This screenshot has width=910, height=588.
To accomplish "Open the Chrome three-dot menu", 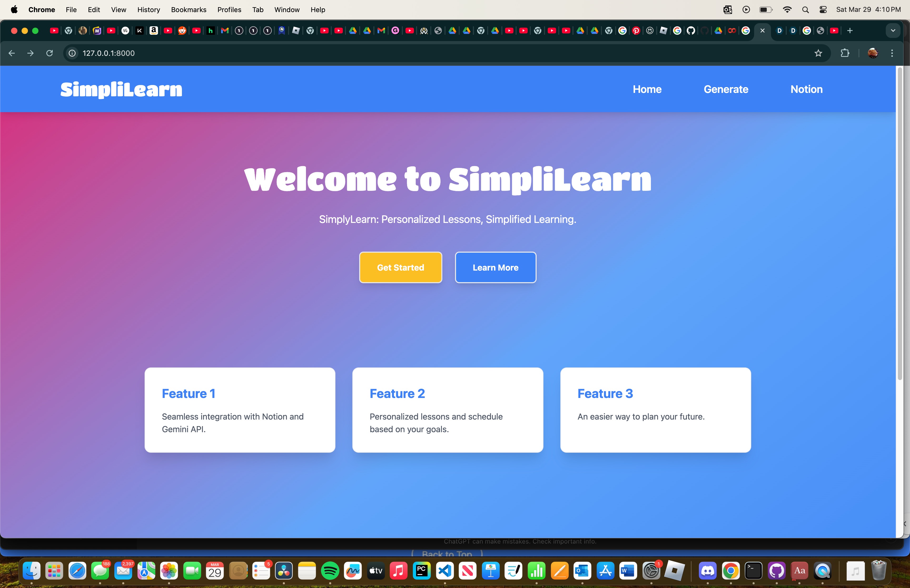I will click(892, 53).
